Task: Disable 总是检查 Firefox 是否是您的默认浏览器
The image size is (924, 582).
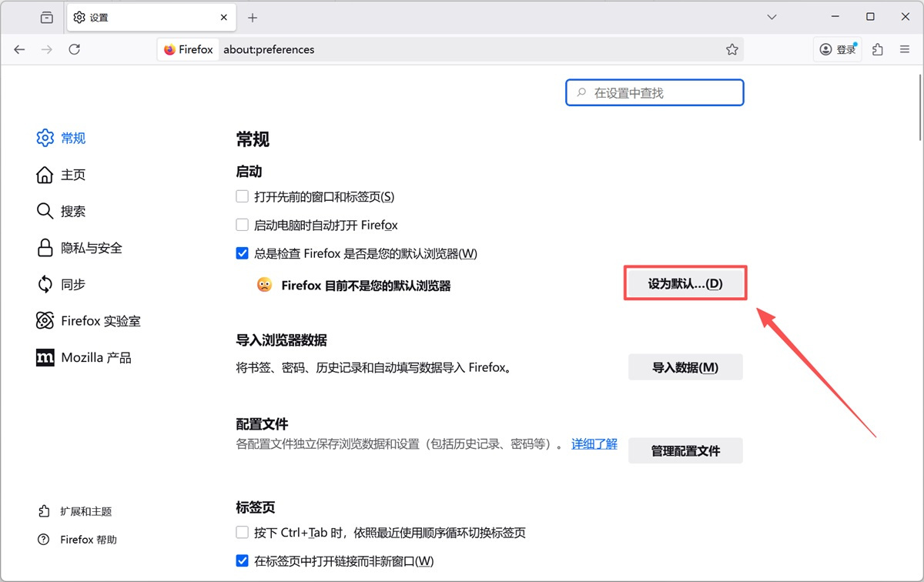Action: [242, 253]
